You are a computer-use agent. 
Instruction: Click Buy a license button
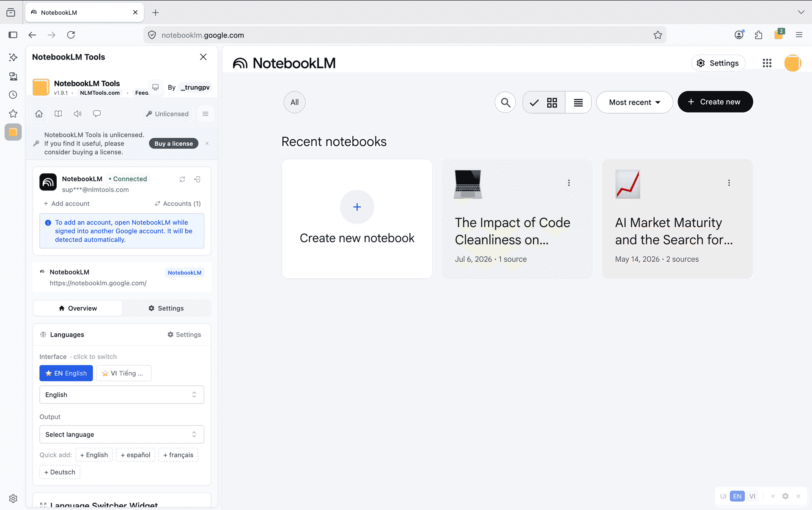click(173, 143)
